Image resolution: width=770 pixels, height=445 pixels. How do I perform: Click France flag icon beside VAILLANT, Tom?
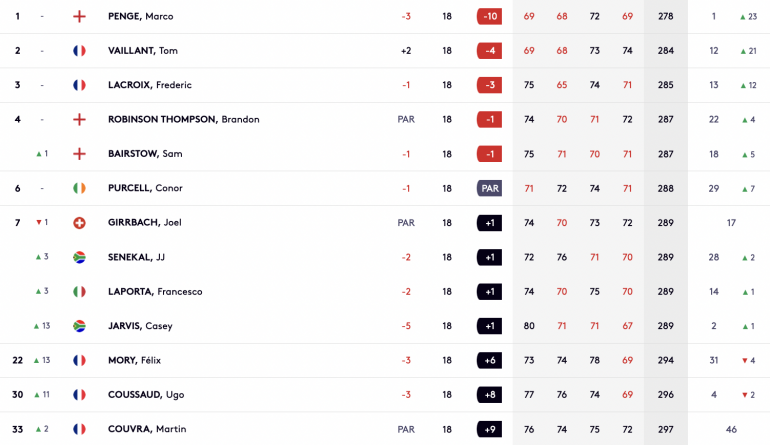click(x=79, y=51)
